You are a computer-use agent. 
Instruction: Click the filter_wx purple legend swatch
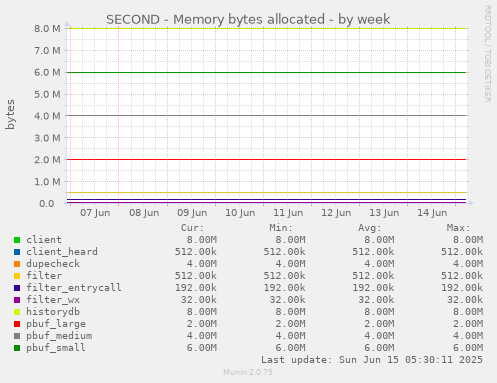click(17, 300)
